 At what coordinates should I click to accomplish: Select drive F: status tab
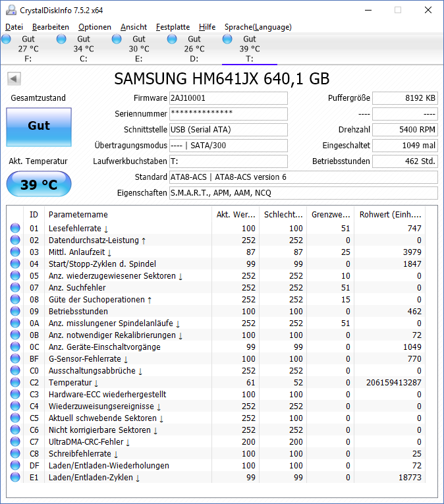[28, 49]
